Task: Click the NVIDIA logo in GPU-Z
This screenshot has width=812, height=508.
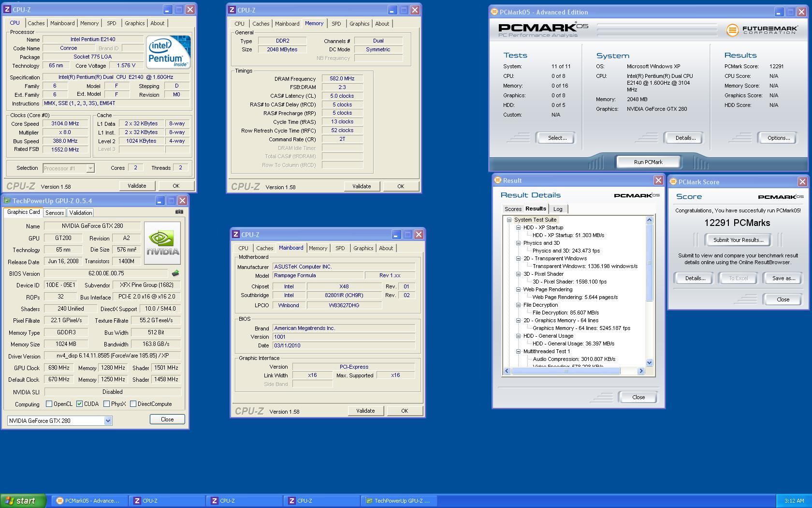Action: [162, 243]
